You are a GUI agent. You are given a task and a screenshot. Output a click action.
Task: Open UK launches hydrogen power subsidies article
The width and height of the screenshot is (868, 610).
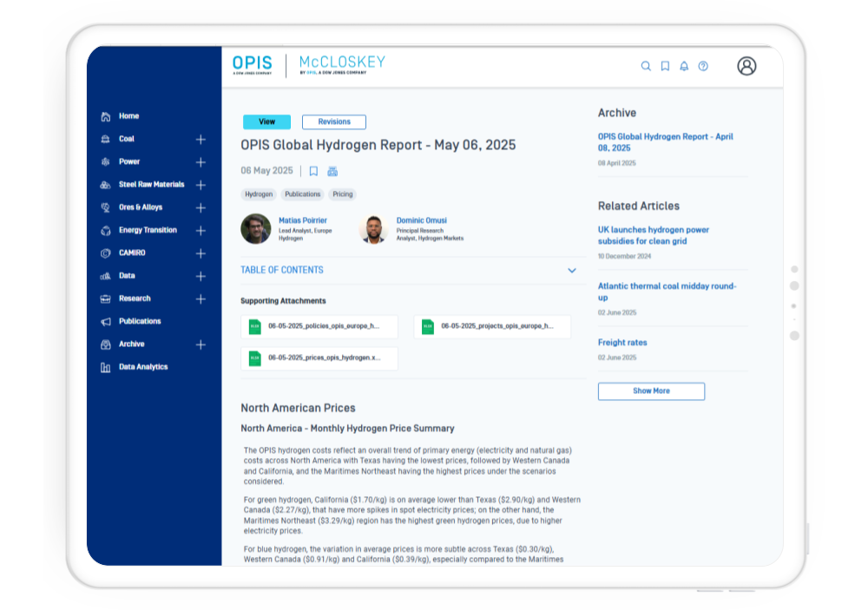click(653, 235)
